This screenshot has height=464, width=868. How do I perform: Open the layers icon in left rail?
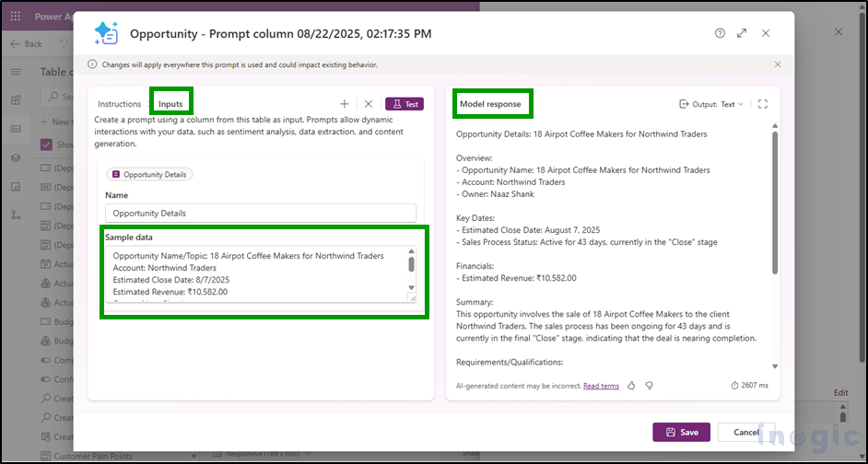pyautogui.click(x=16, y=157)
